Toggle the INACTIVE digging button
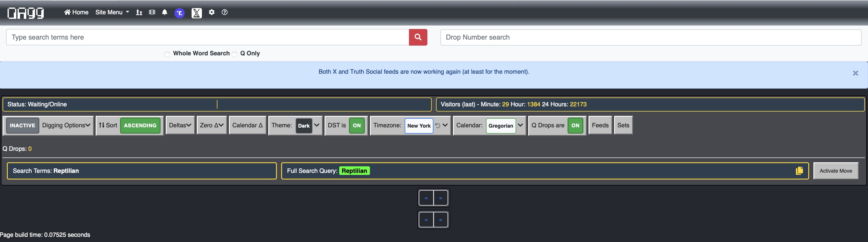Image resolution: width=868 pixels, height=242 pixels. [23, 126]
